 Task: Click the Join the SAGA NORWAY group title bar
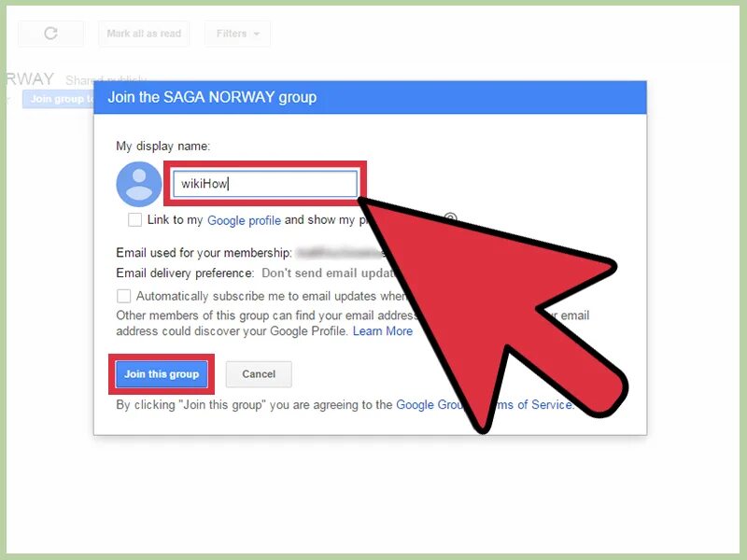(x=370, y=97)
